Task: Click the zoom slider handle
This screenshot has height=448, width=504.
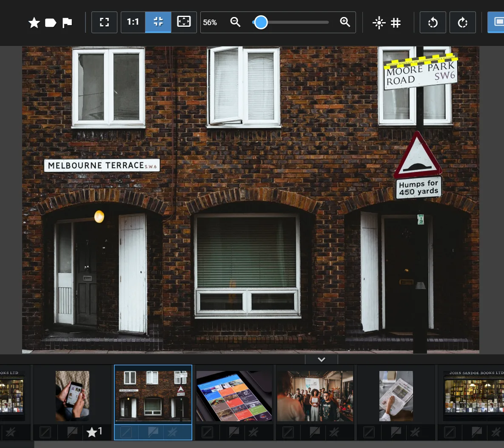Action: 261,22
